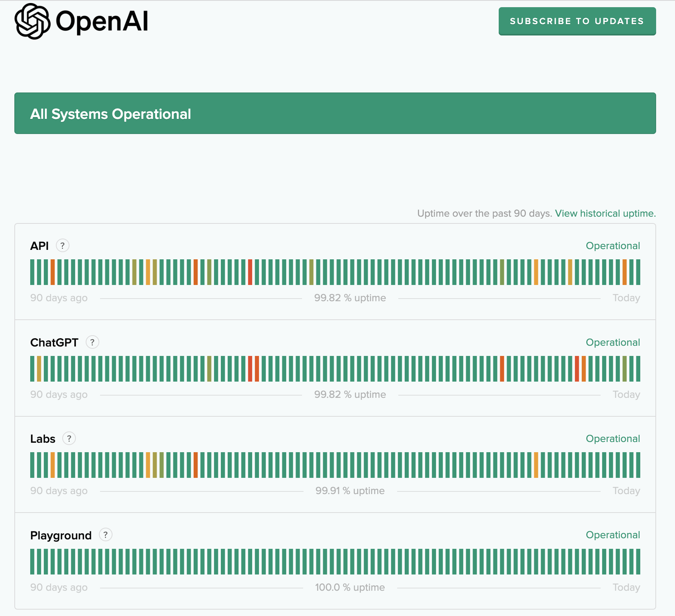Click the 'Today' label under the Playground chart
This screenshot has height=616, width=675.
626,587
